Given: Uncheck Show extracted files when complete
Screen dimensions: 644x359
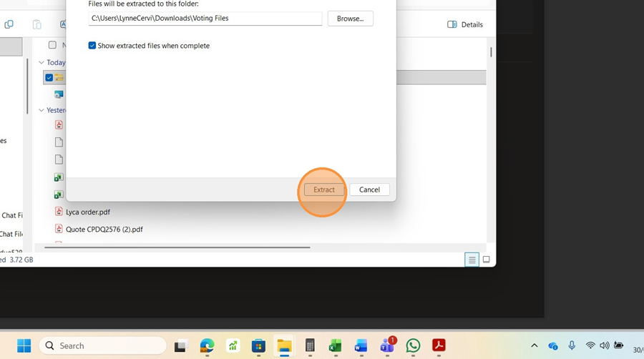Looking at the screenshot, I should pyautogui.click(x=92, y=46).
